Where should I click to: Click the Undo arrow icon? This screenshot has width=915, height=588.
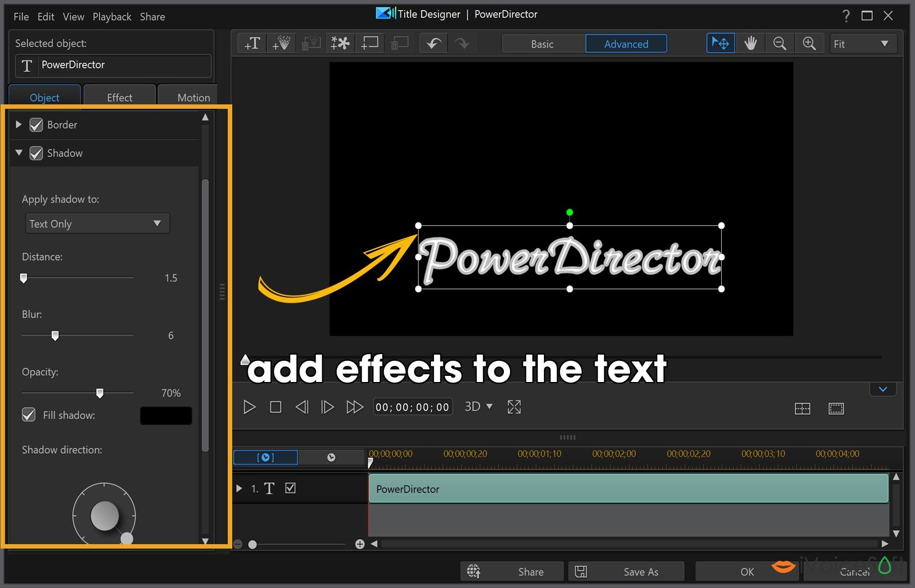pos(433,43)
